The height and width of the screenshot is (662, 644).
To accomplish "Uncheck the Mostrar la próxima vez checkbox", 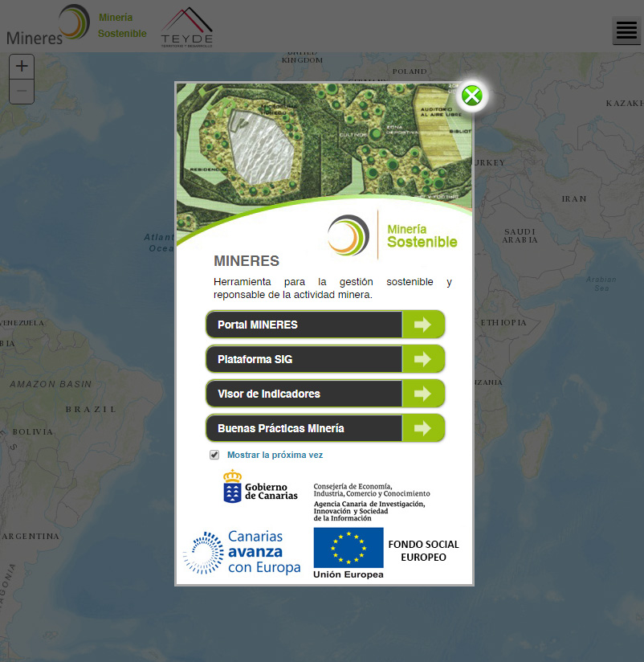I will pos(214,455).
